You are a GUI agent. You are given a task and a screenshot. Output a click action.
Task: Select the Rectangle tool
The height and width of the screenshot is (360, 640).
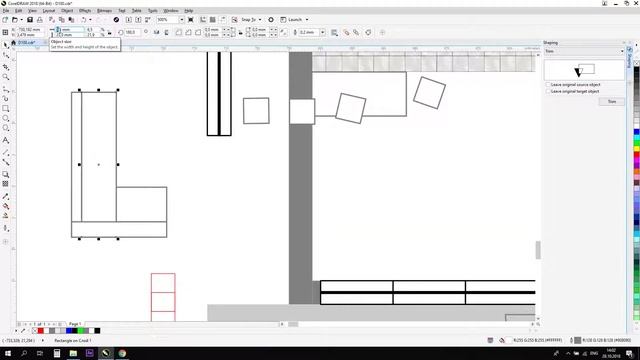(x=6, y=109)
